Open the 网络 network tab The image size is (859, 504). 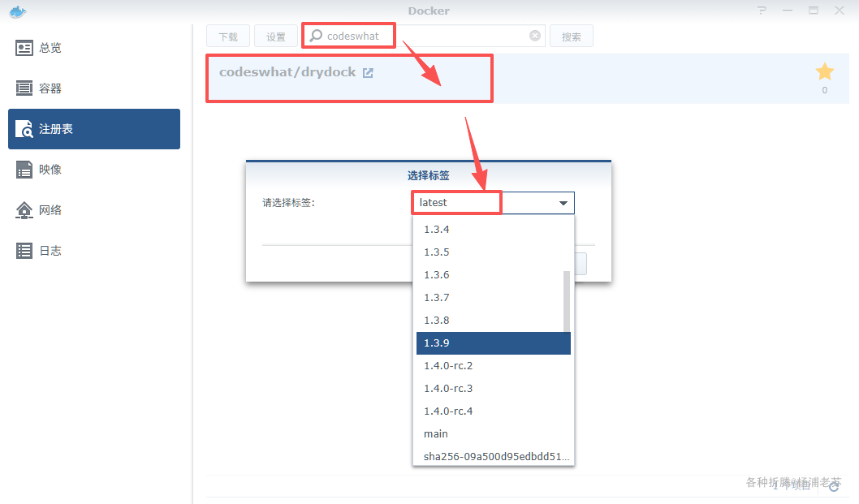[x=94, y=210]
